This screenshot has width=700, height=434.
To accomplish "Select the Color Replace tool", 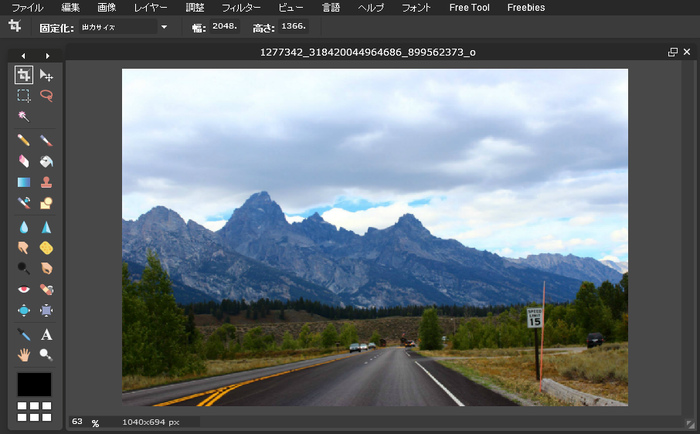I will pos(24,203).
